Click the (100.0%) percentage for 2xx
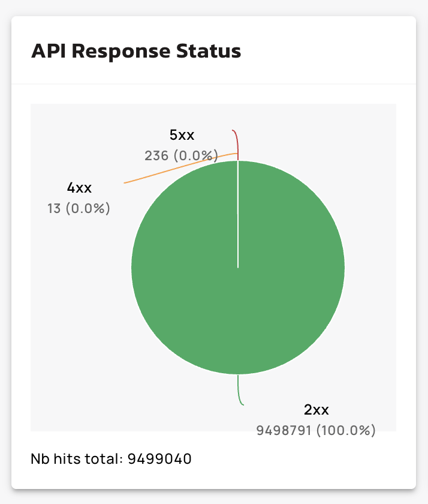This screenshot has width=428, height=504. point(346,430)
